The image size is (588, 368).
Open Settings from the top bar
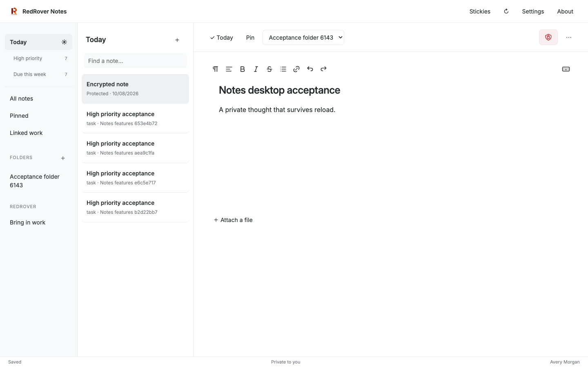click(533, 11)
